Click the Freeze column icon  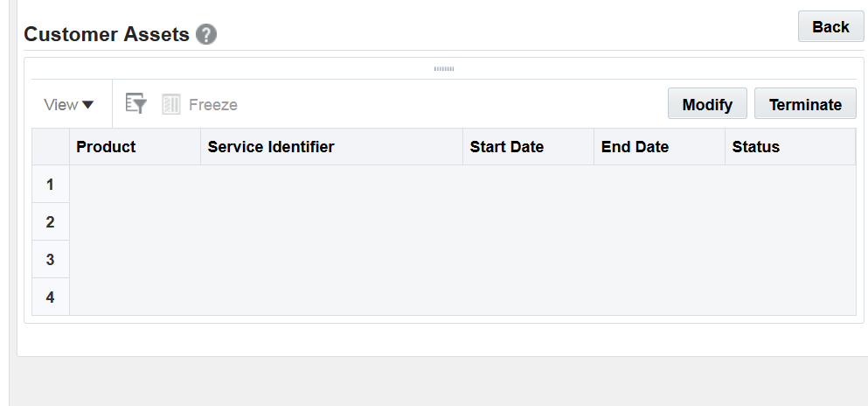170,104
